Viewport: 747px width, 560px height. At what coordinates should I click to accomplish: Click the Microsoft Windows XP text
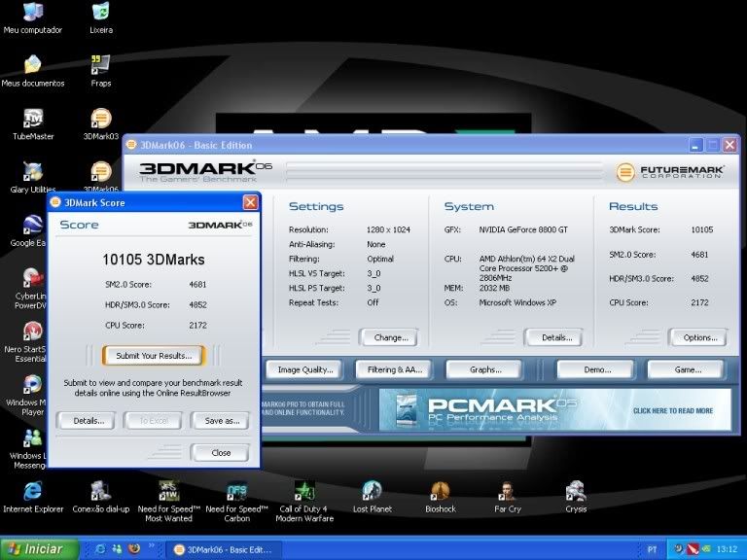tap(517, 302)
